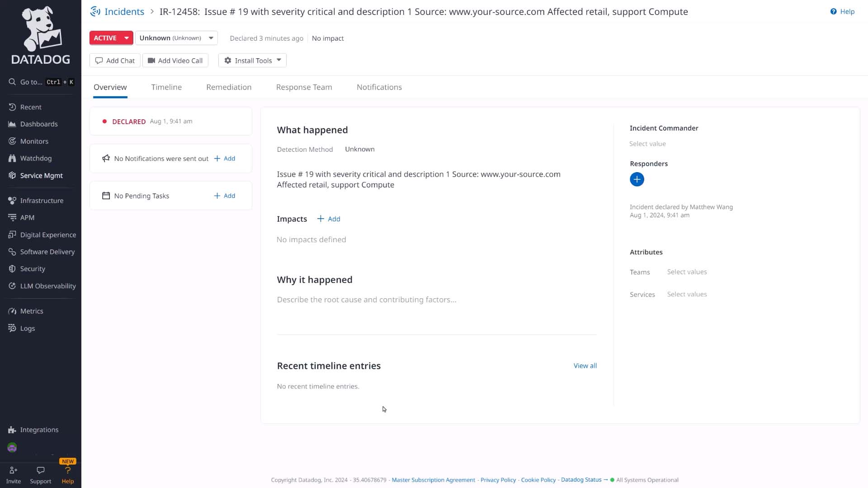Switch to the Notifications tab

(x=379, y=87)
